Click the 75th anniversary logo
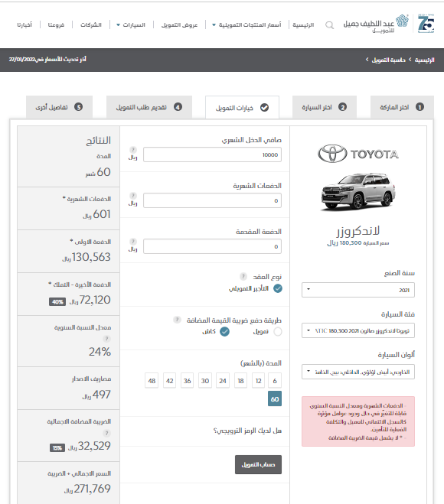The image size is (444, 504). click(x=426, y=24)
